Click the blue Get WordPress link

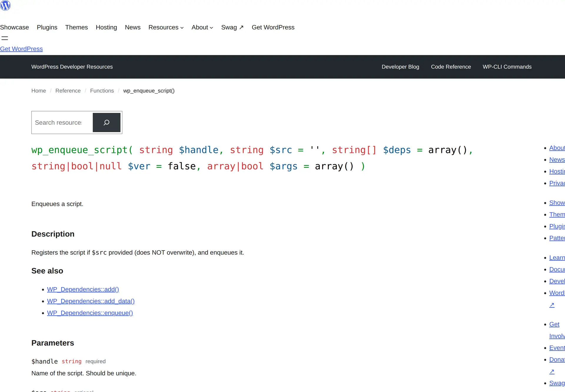21,49
